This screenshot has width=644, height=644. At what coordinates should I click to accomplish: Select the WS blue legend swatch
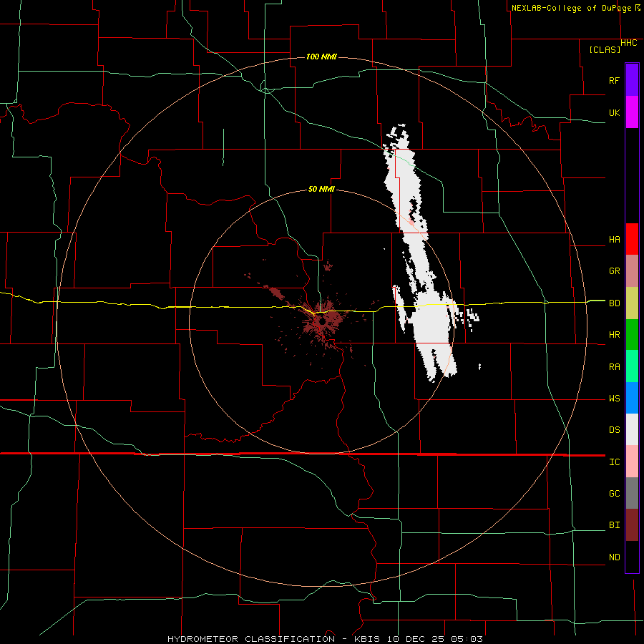click(x=632, y=398)
